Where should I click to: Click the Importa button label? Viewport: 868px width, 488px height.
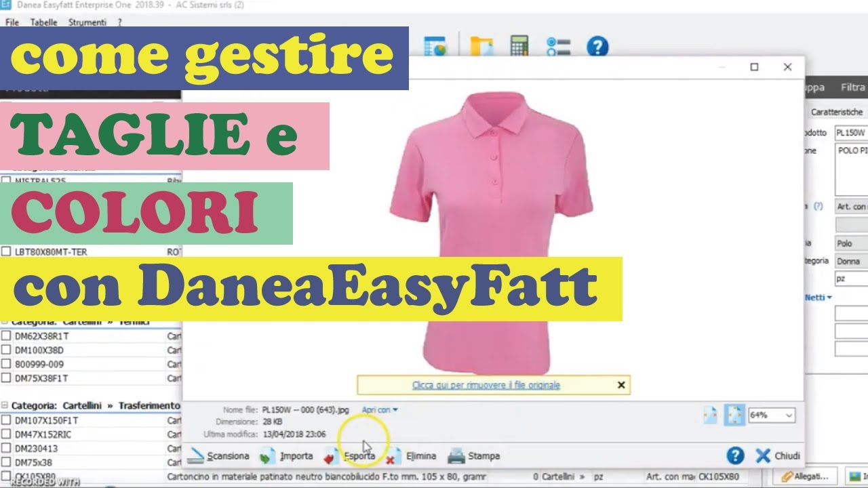[296, 456]
